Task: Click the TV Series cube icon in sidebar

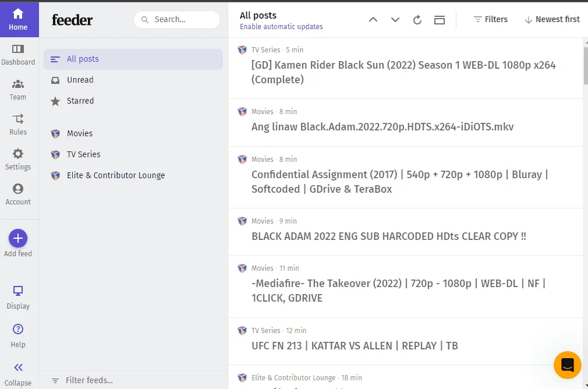Action: coord(55,154)
